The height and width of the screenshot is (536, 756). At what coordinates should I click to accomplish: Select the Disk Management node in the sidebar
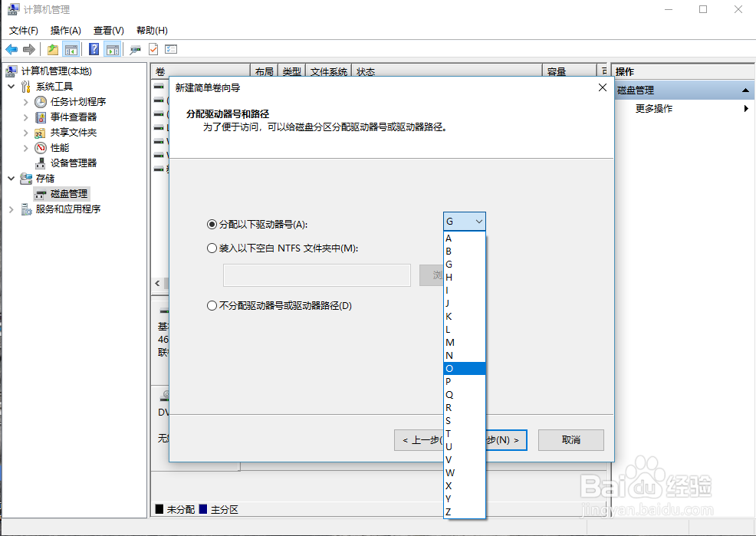pos(61,193)
